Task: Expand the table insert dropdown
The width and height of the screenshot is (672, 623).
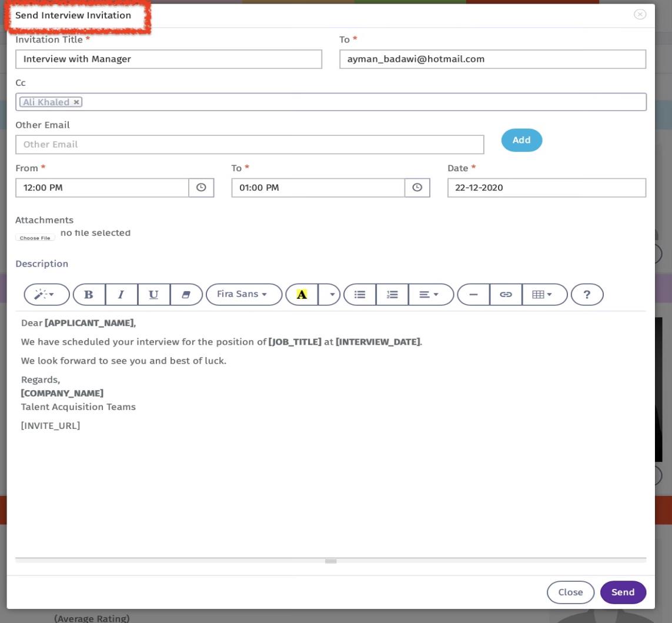Action: (544, 295)
